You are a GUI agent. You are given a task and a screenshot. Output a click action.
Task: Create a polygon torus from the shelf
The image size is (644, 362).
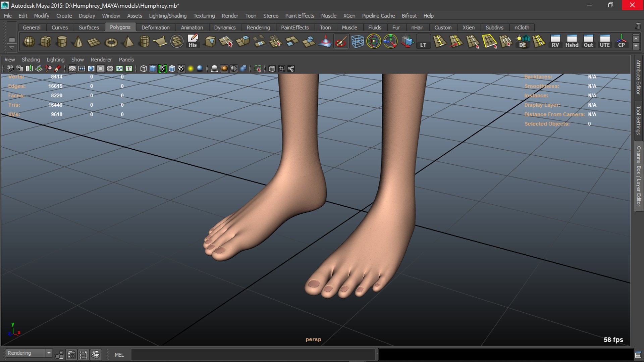pyautogui.click(x=111, y=42)
